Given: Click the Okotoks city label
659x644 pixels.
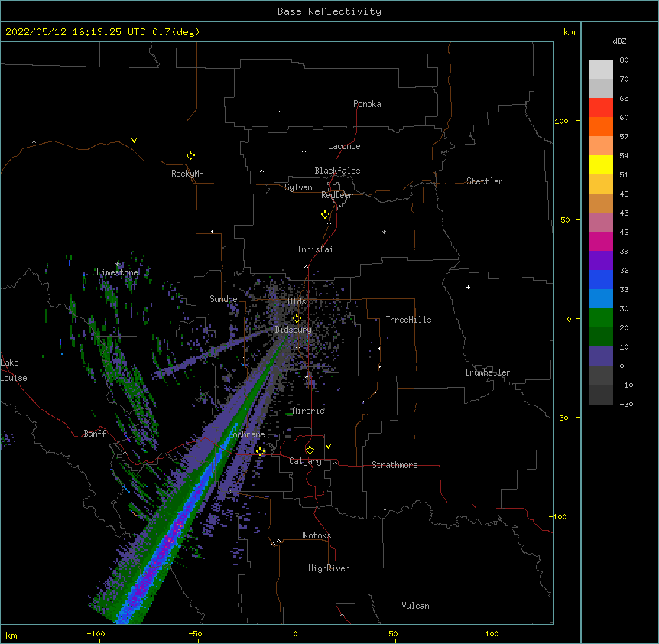Looking at the screenshot, I should point(315,535).
